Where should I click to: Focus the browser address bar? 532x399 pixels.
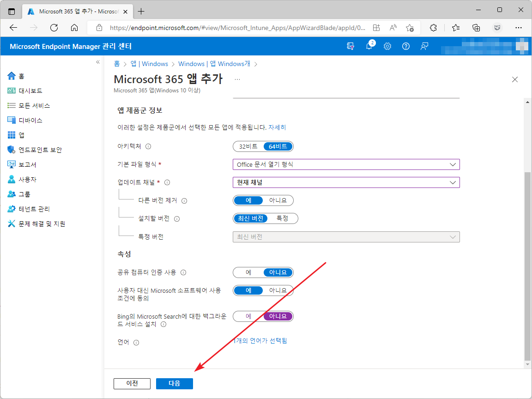pos(237,28)
